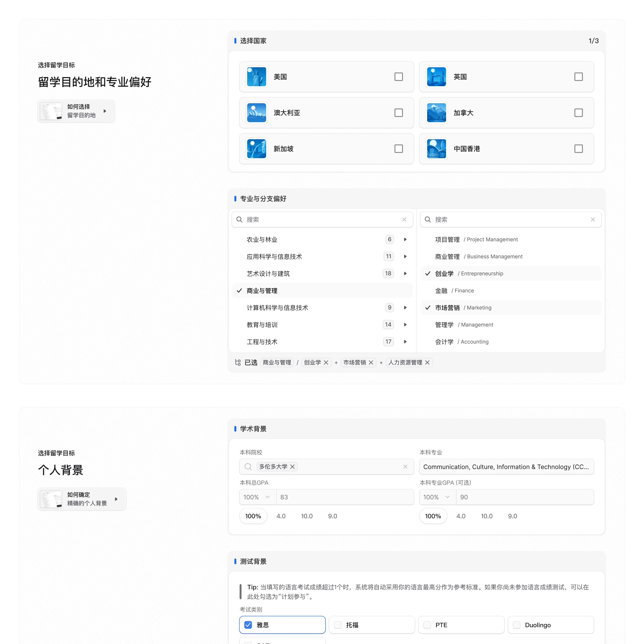Image resolution: width=644 pixels, height=644 pixels.
Task: Click the right branch search magnifier icon
Action: point(428,219)
